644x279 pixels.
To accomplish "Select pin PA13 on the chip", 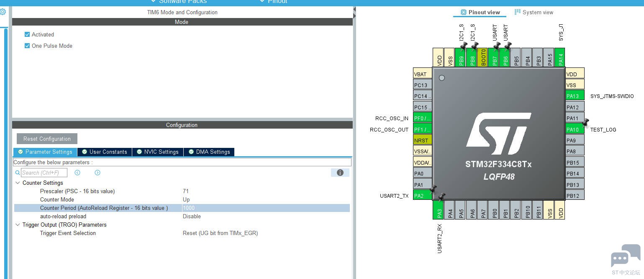I will (575, 96).
